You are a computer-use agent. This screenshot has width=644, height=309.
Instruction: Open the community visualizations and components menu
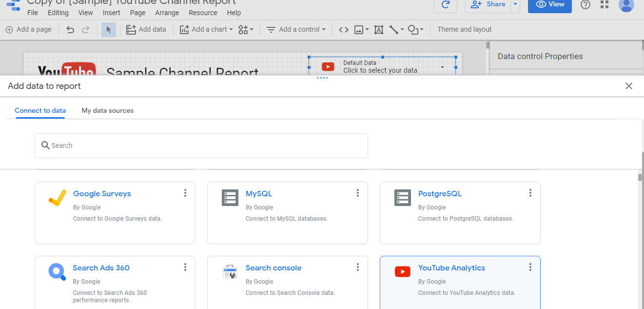[x=246, y=30]
